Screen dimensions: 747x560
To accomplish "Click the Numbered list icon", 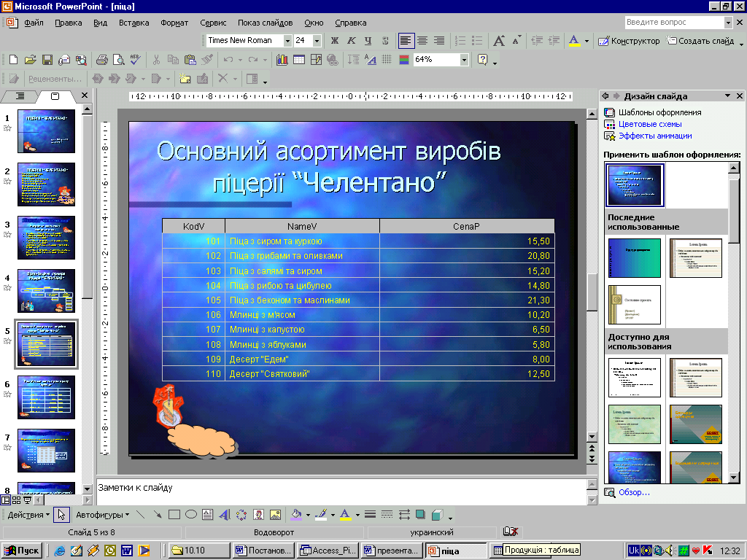I will click(460, 41).
